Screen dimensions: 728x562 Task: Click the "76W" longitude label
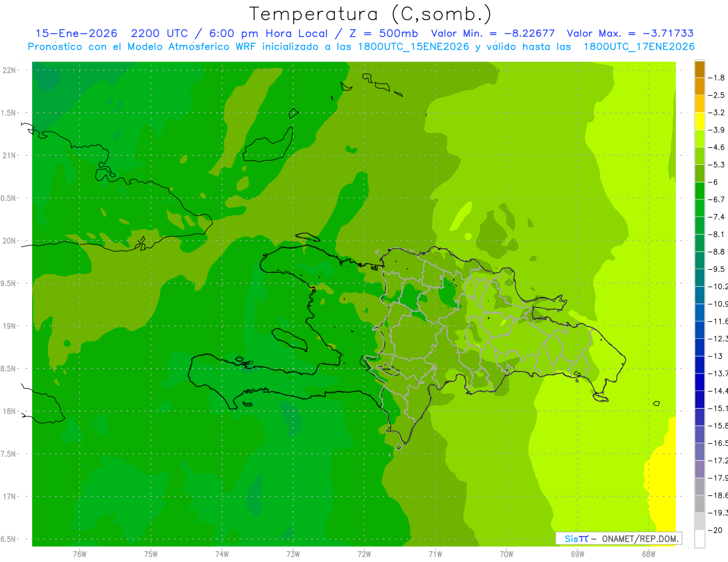[x=79, y=554]
